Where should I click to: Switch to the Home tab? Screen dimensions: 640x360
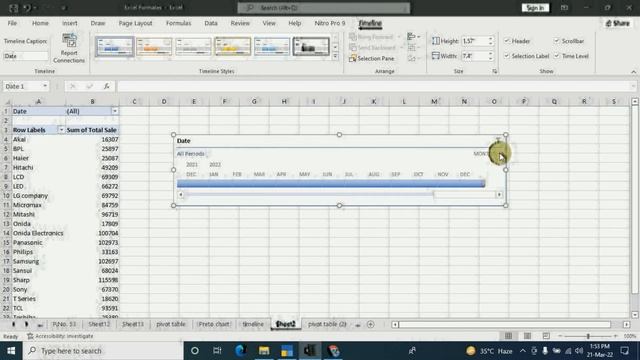40,23
